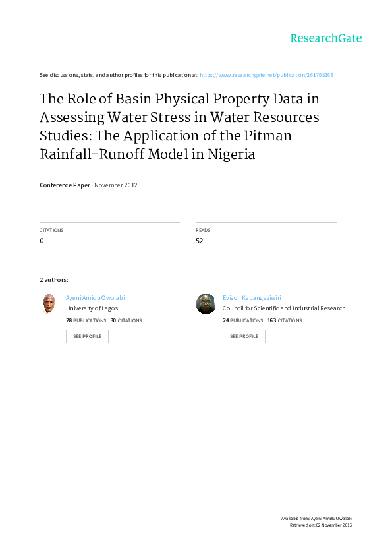The image size is (392, 555).
Task: Click See Profile button under Council for Scientific
Action: (244, 336)
